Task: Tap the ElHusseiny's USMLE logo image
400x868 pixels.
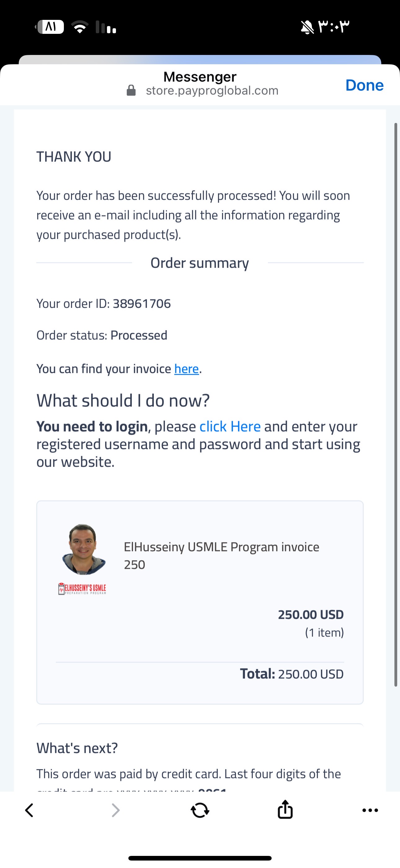Action: click(x=82, y=589)
